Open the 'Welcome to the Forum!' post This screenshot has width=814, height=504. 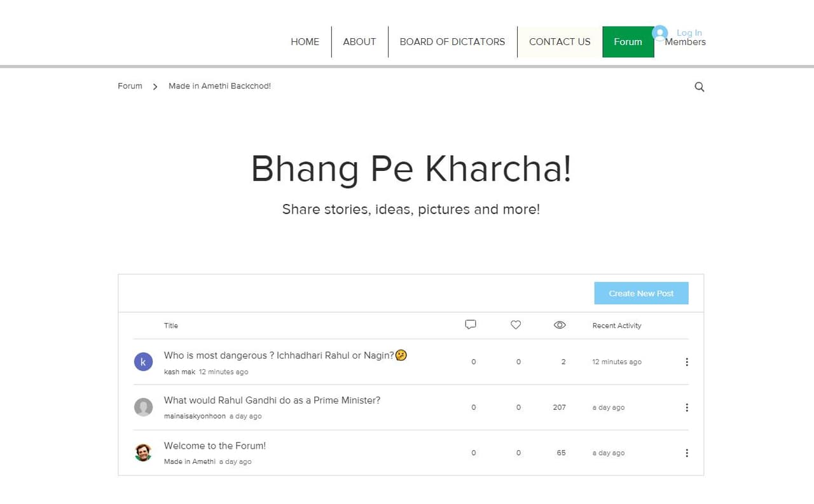point(215,446)
